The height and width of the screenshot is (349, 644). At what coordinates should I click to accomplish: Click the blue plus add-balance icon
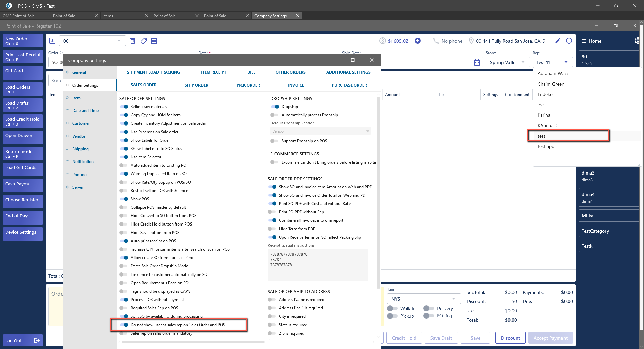[x=418, y=41]
